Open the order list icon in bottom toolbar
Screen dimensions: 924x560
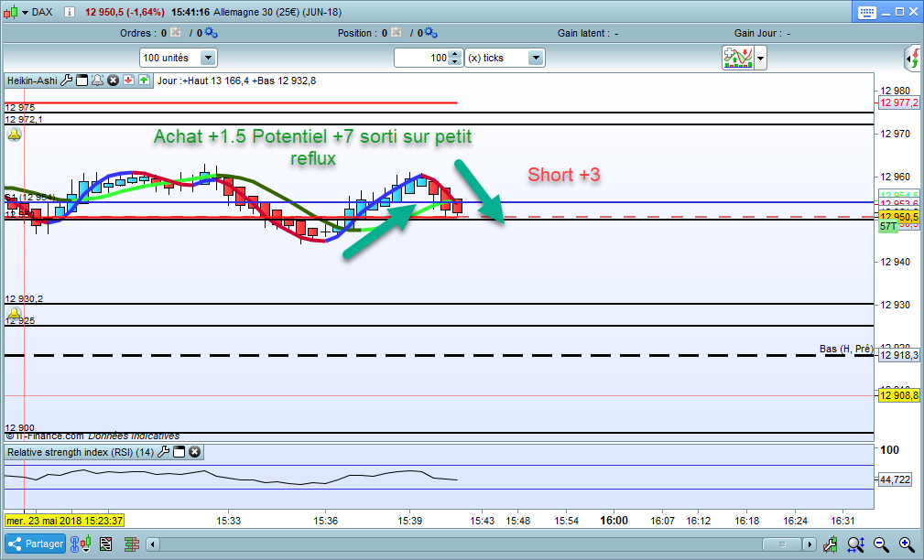point(106,544)
